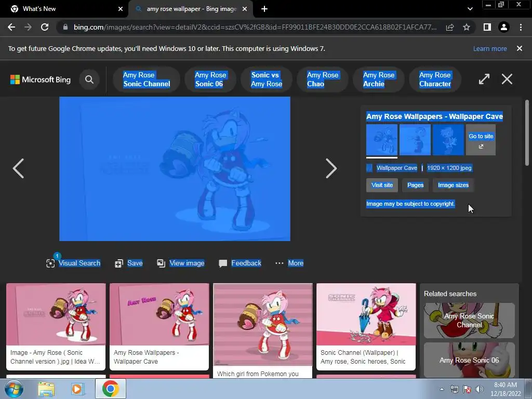
Task: Go back to the previous page
Action: click(11, 27)
